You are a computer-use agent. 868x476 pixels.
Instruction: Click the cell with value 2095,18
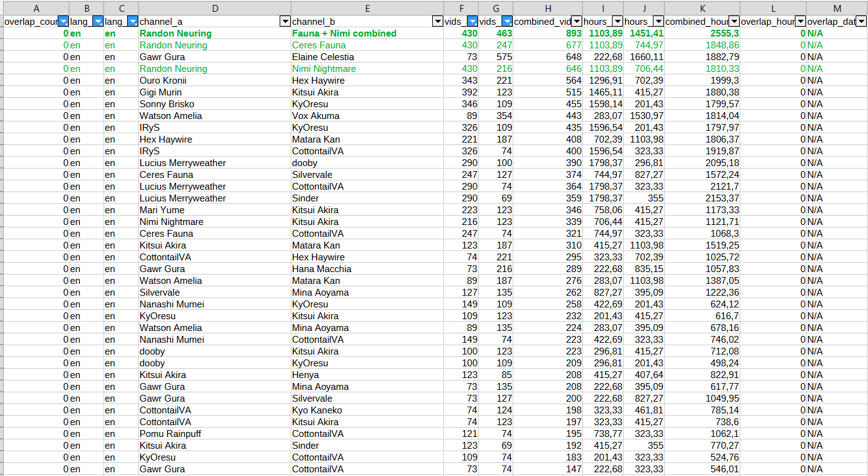702,163
